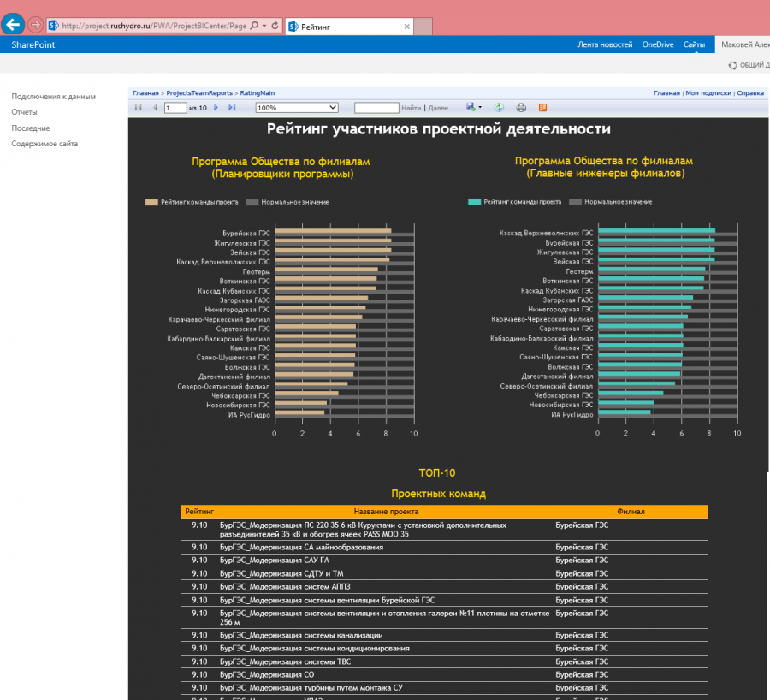
Task: Click the search magnifier in address bar
Action: [x=254, y=25]
